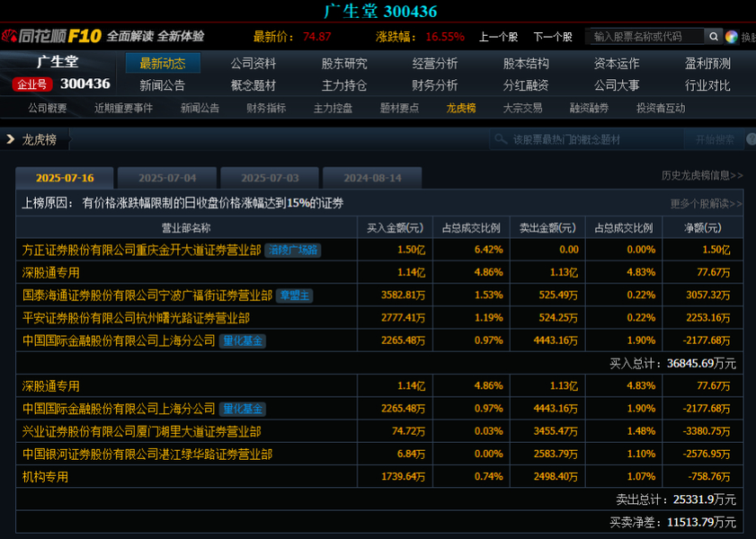Click the 章盟主 tag badge
Screen dimensions: 756x539
click(x=295, y=296)
